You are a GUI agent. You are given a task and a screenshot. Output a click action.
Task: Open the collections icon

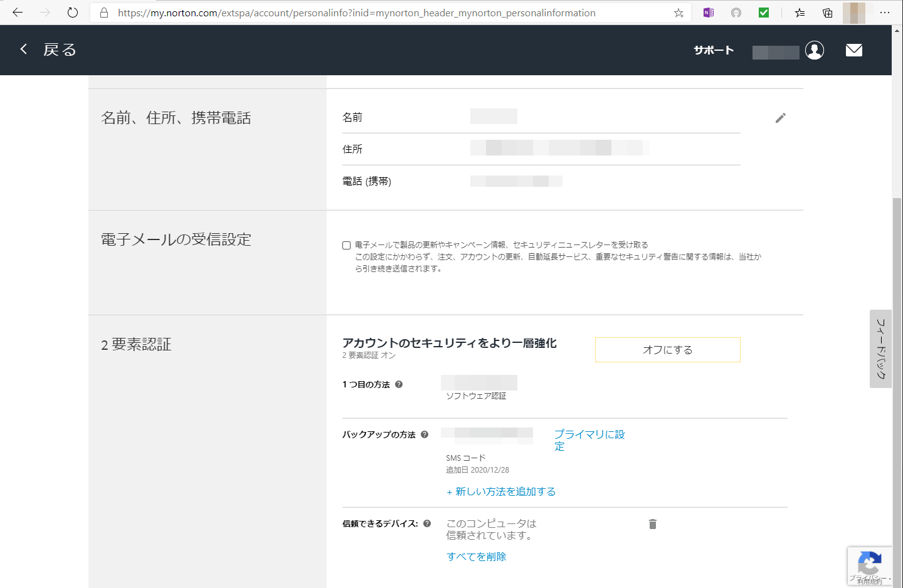click(x=828, y=13)
